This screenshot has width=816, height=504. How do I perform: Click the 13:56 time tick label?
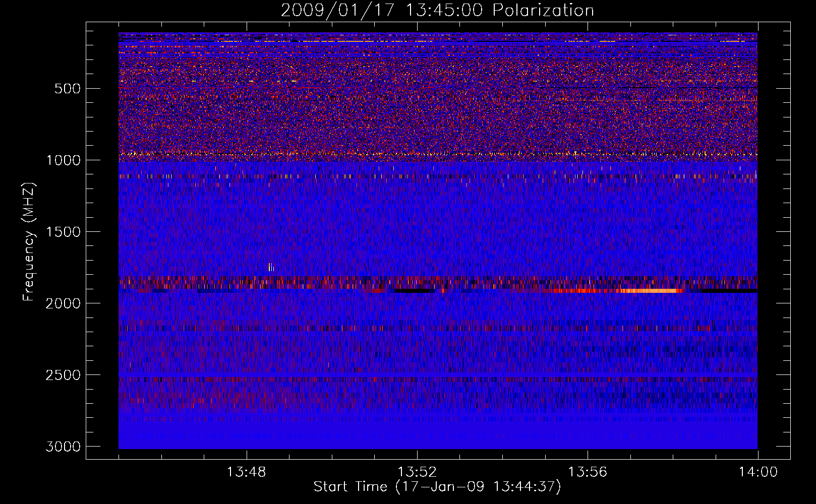click(588, 472)
